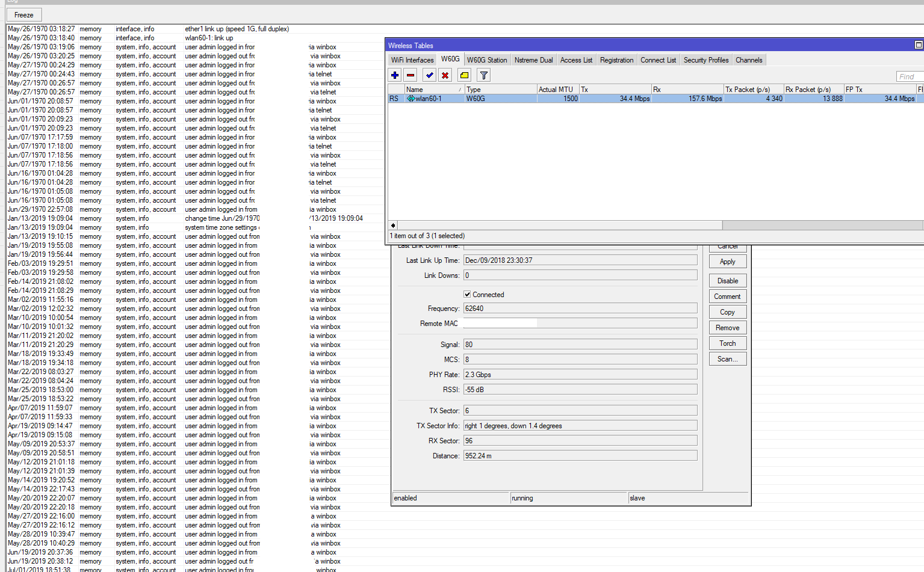This screenshot has width=924, height=572.
Task: Click the 'running' status bar entry
Action: coord(569,498)
